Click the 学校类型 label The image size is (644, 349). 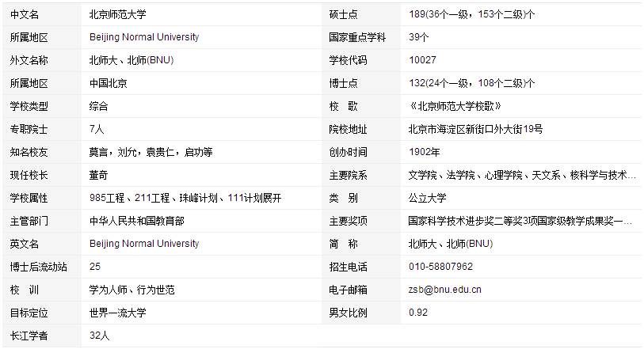29,106
